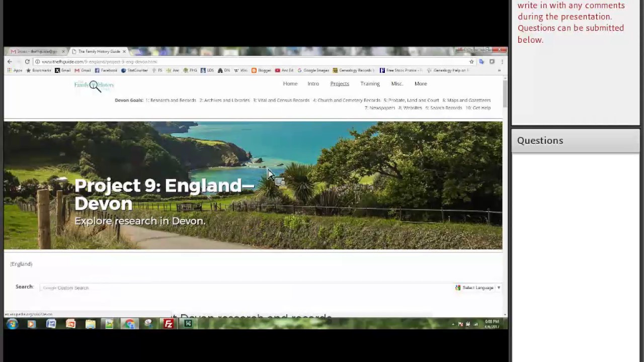Screen dimensions: 644x362
Task: Go to goal 2: Archives and Libraries
Action: [224, 100]
